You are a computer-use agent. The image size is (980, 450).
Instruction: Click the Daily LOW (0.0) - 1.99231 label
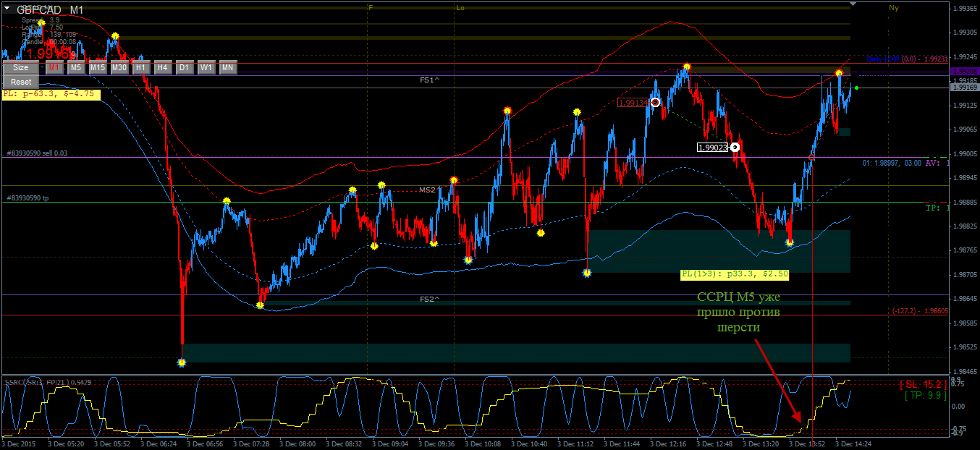pyautogui.click(x=907, y=59)
